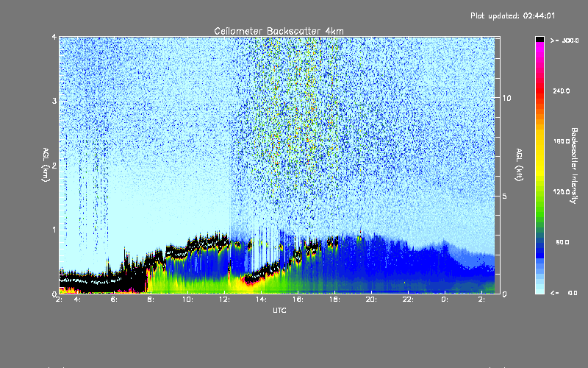Screen dimensions: 588x368
Task: Click the "240.0" colorbar value
Action: coord(562,91)
